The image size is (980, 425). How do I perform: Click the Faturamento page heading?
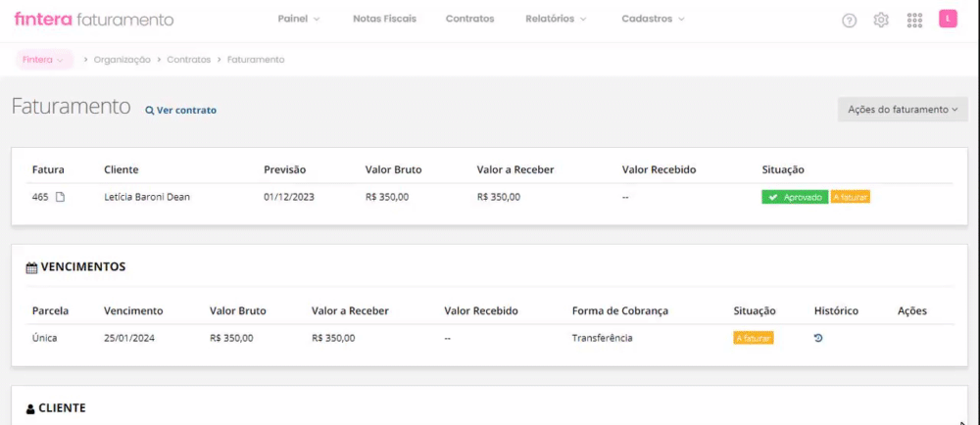click(x=71, y=107)
